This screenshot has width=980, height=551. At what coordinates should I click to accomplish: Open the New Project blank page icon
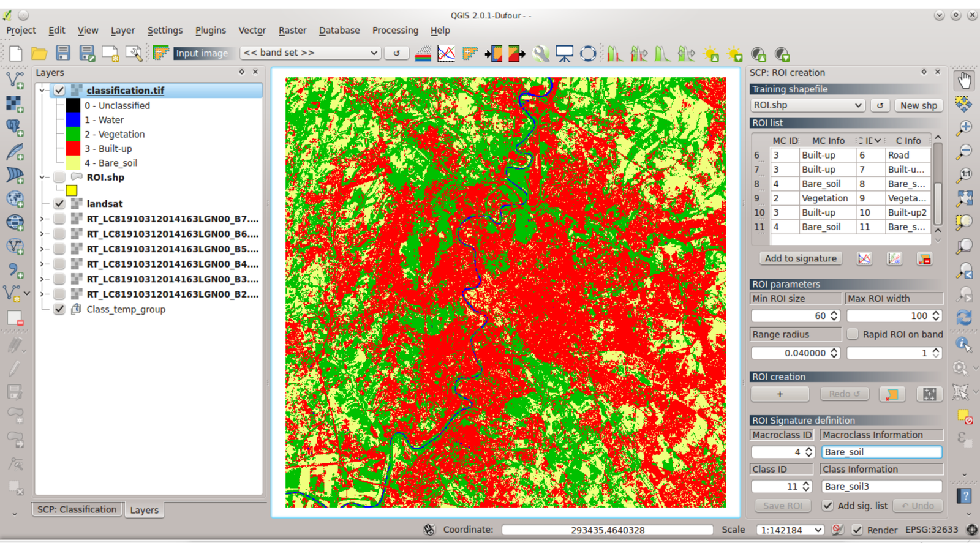click(16, 53)
